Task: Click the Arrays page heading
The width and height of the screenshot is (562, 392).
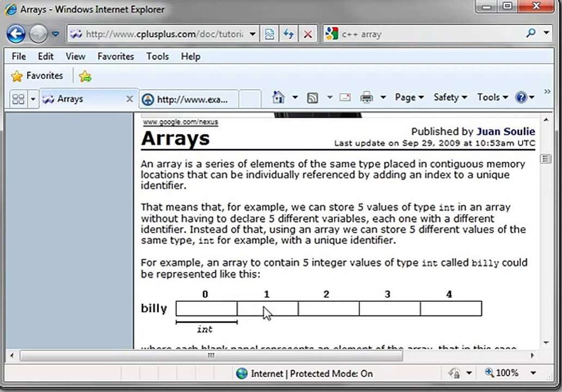Action: click(x=175, y=139)
